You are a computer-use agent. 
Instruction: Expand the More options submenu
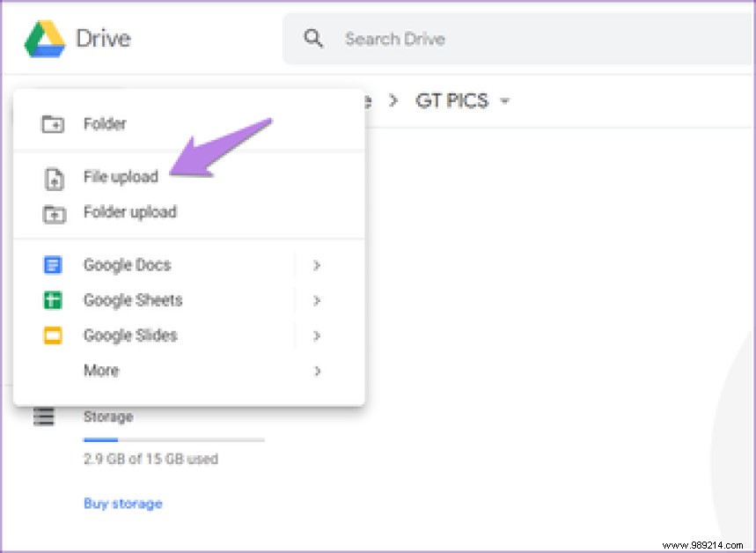pos(317,370)
